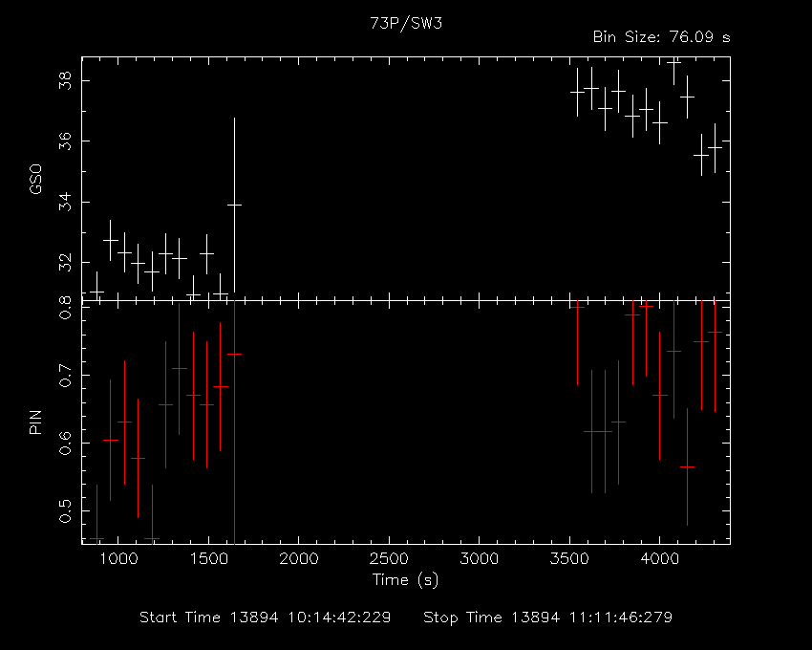This screenshot has height=650, width=812.
Task: Click the GSO axis value 32
Action: 65,263
